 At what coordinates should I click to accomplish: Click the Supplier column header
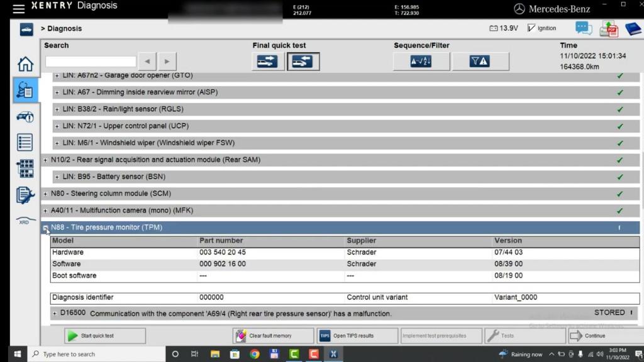[x=361, y=241]
